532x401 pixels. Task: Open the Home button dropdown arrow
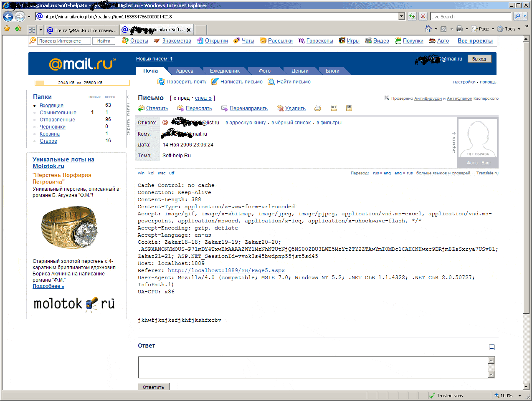pyautogui.click(x=436, y=29)
